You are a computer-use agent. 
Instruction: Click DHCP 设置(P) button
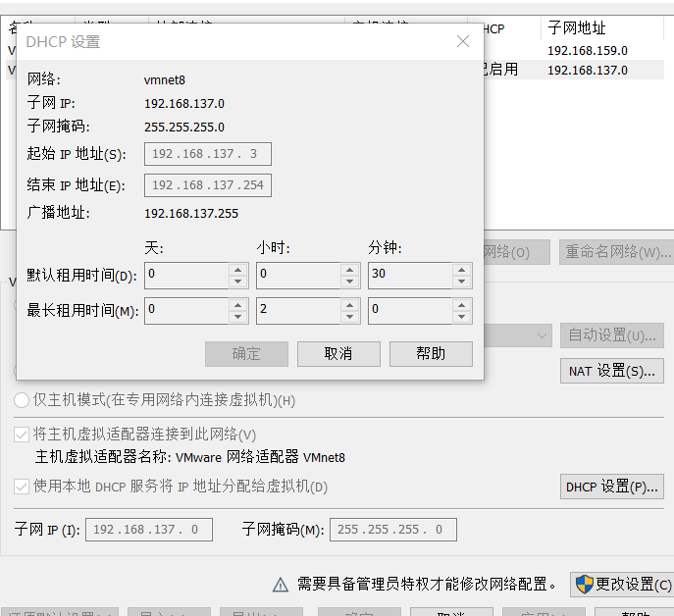tap(611, 487)
